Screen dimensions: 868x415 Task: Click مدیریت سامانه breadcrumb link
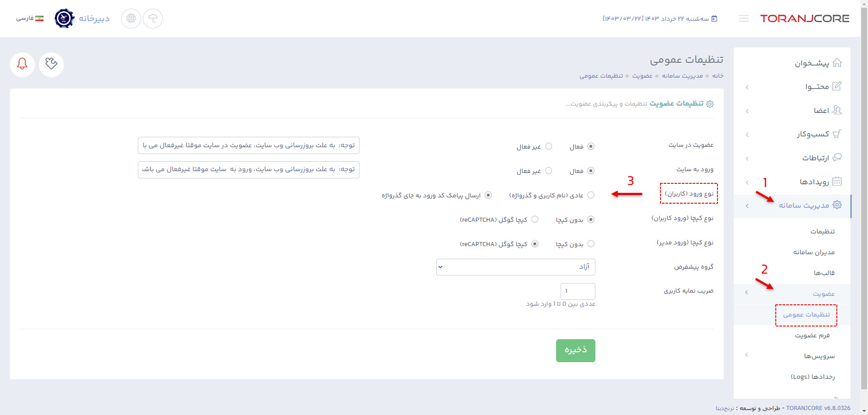(x=682, y=76)
